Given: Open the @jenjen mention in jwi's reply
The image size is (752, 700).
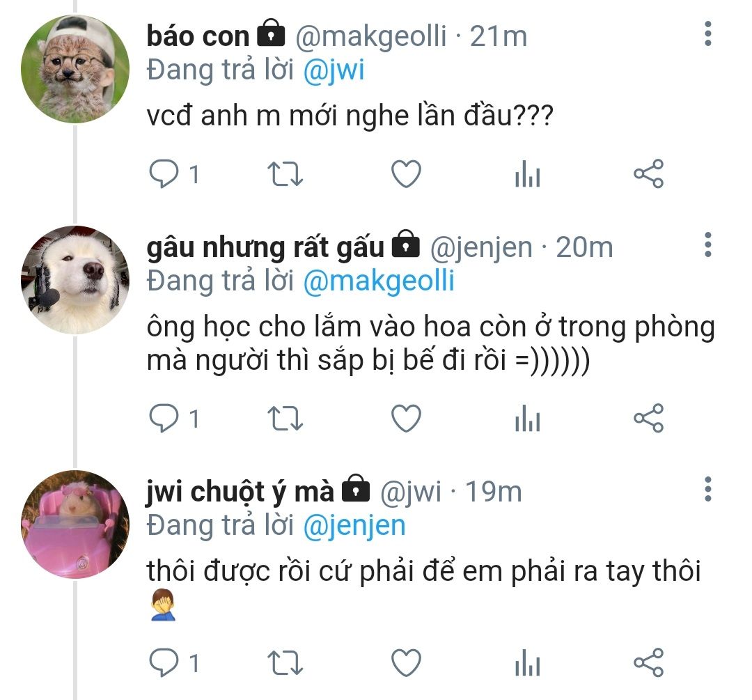Looking at the screenshot, I should 354,526.
